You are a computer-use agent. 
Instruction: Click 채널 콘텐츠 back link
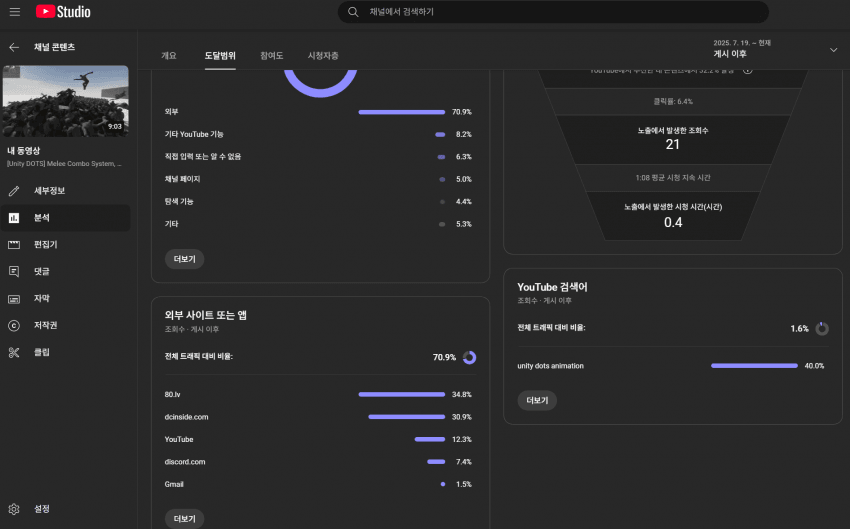coord(54,47)
